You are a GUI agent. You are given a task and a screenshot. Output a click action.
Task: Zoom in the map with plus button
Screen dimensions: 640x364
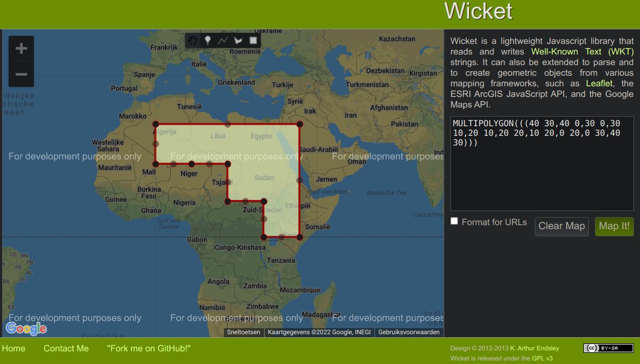[x=21, y=49]
